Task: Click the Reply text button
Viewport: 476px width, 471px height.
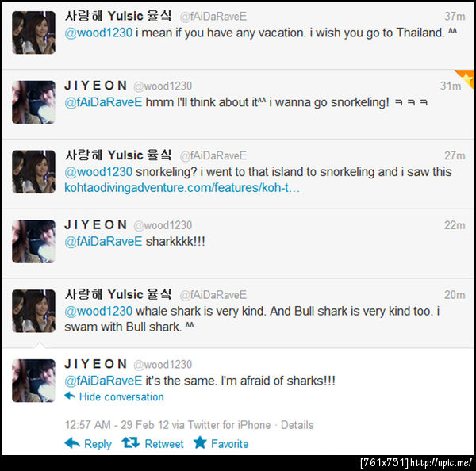Action: [98, 444]
